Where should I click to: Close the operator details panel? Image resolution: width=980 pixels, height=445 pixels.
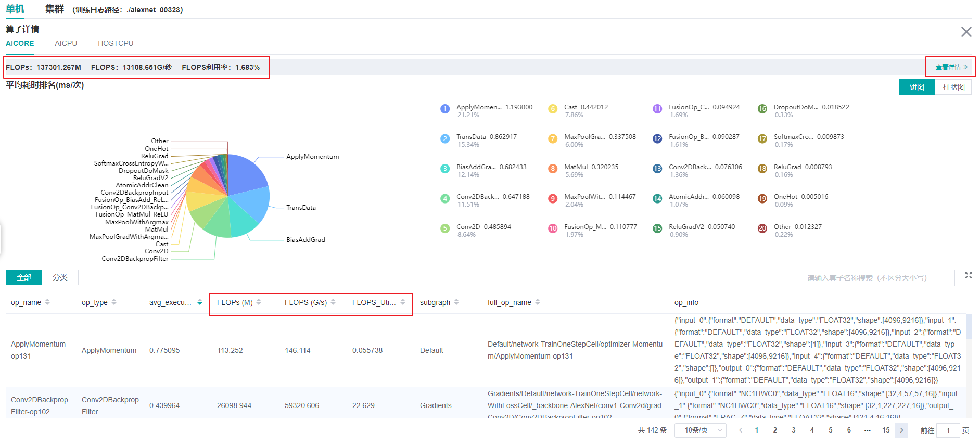[x=966, y=32]
